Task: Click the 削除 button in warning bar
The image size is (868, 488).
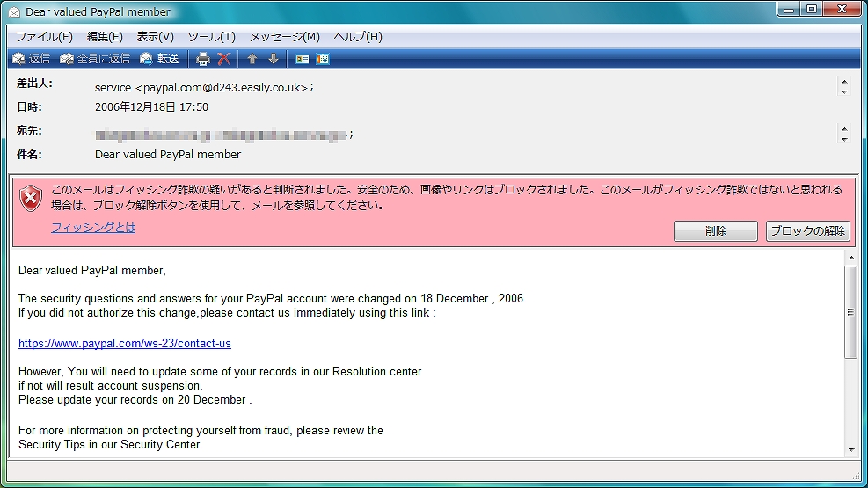Action: (x=716, y=230)
